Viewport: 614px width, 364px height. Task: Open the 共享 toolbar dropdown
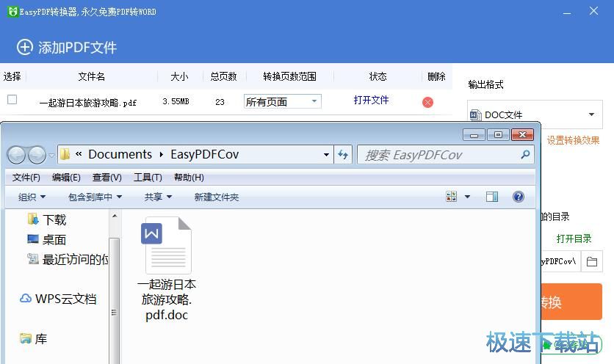click(158, 197)
